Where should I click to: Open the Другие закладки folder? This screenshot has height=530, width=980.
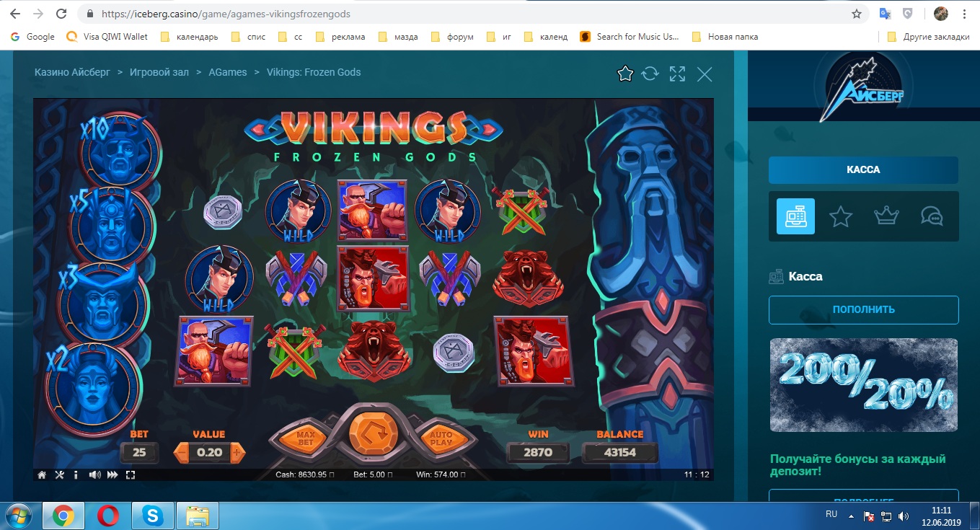pyautogui.click(x=929, y=37)
